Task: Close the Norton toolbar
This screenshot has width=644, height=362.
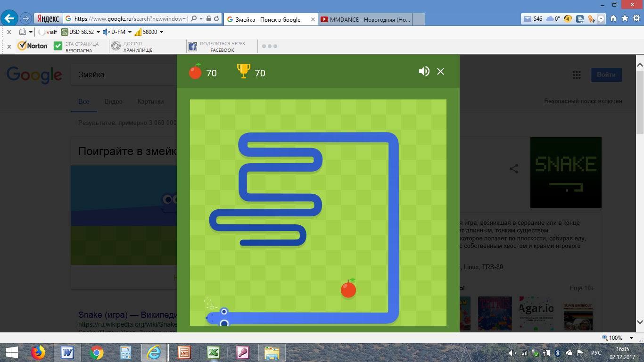Action: 9,46
